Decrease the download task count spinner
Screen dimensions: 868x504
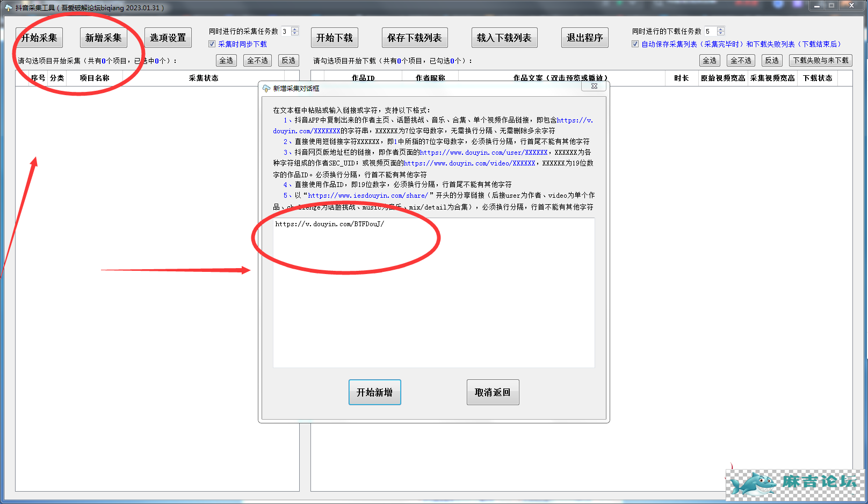pos(721,33)
